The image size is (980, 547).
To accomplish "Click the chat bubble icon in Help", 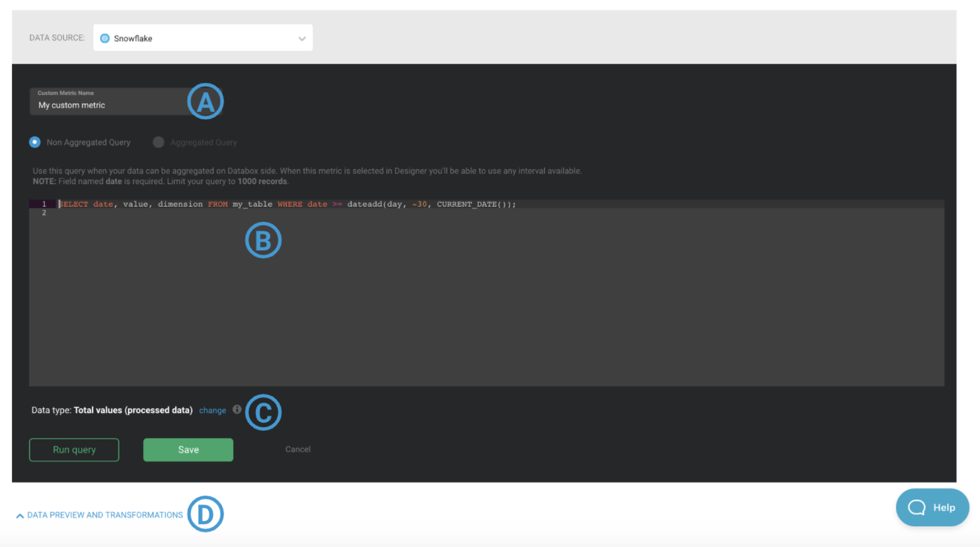I will (916, 507).
